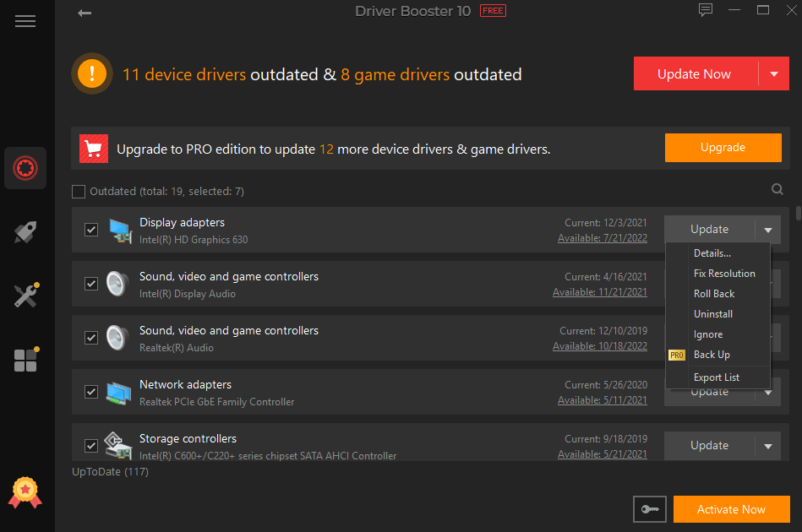Click the award ribbon badge icon
The height and width of the screenshot is (532, 802).
(x=25, y=492)
